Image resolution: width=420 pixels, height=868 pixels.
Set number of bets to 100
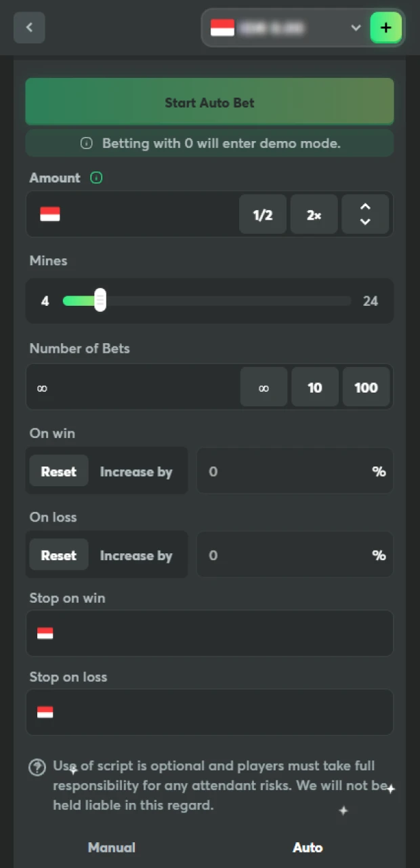click(366, 387)
